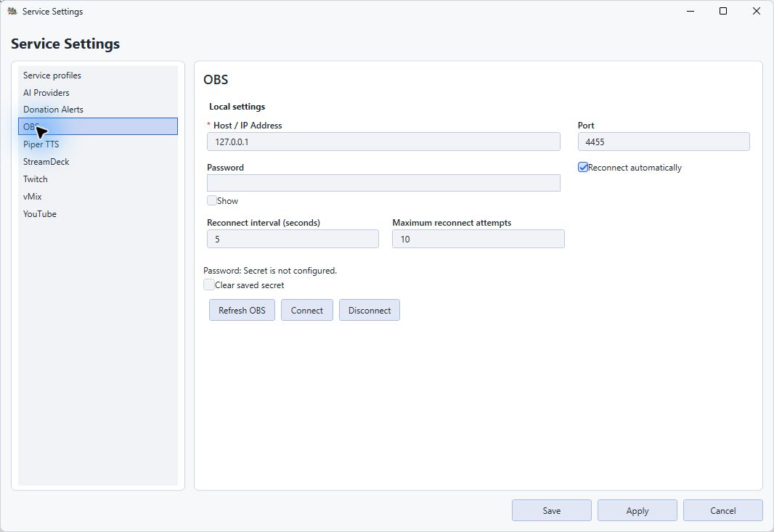This screenshot has width=774, height=532.
Task: Open Piper TTS settings
Action: (x=98, y=144)
